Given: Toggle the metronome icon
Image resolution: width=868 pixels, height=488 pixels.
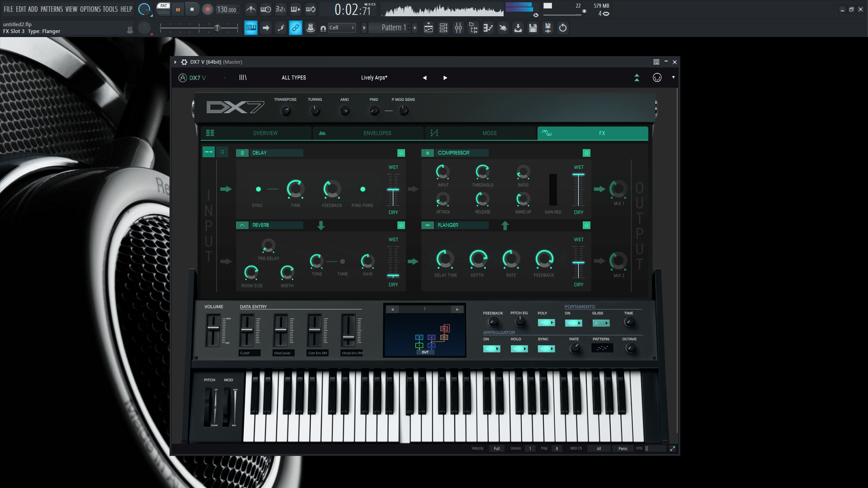Looking at the screenshot, I should click(x=250, y=9).
